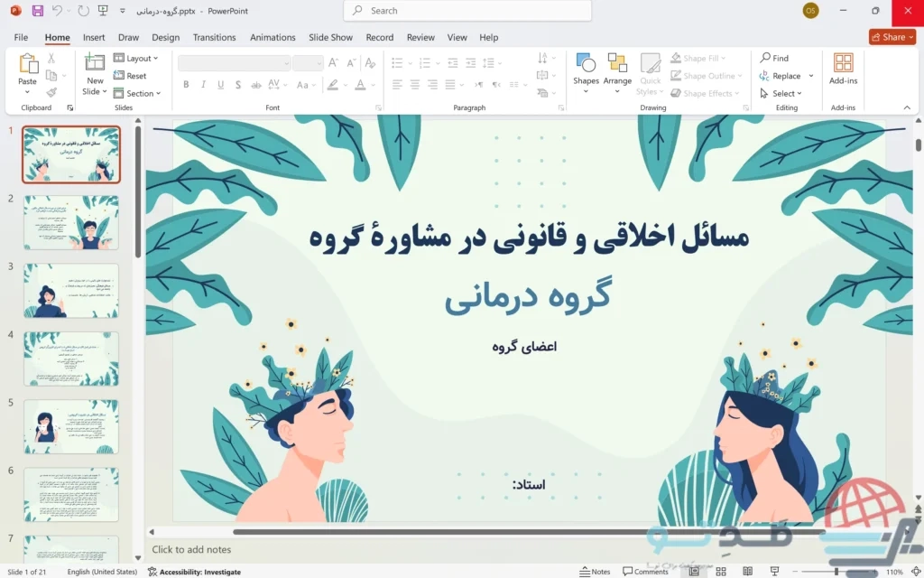The height and width of the screenshot is (578, 924).
Task: Open the Review tab
Action: click(420, 37)
